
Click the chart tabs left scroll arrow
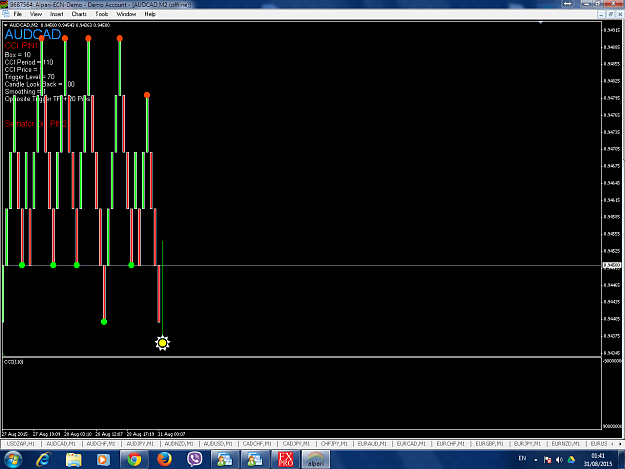[x=613, y=443]
